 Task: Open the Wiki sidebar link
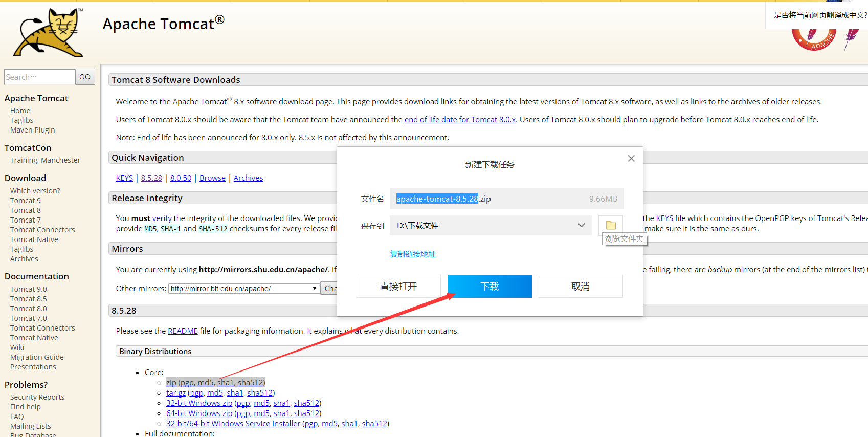pyautogui.click(x=17, y=347)
